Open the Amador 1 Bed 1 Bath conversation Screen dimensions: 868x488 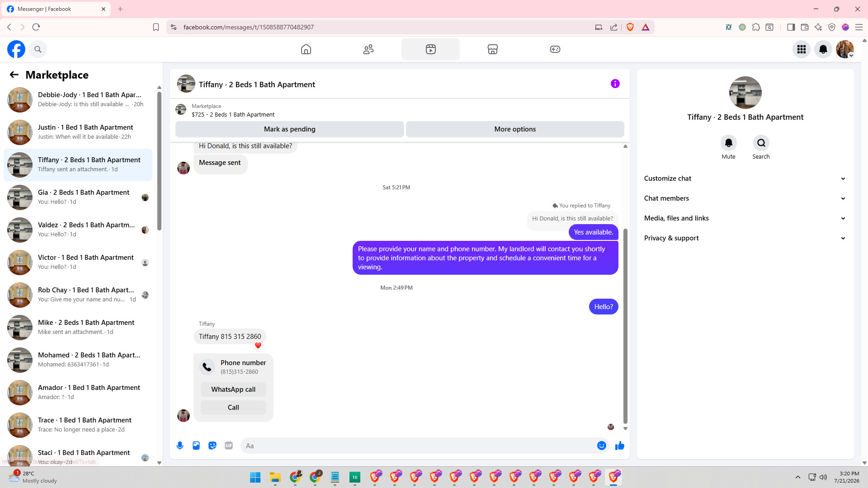[78, 393]
